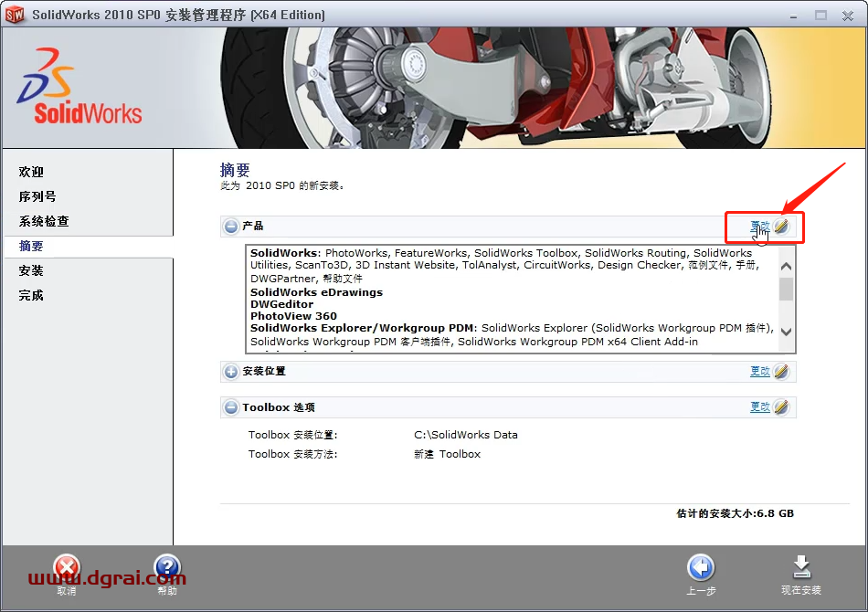The image size is (868, 612).
Task: Click 更改 link for 产品
Action: click(x=760, y=227)
